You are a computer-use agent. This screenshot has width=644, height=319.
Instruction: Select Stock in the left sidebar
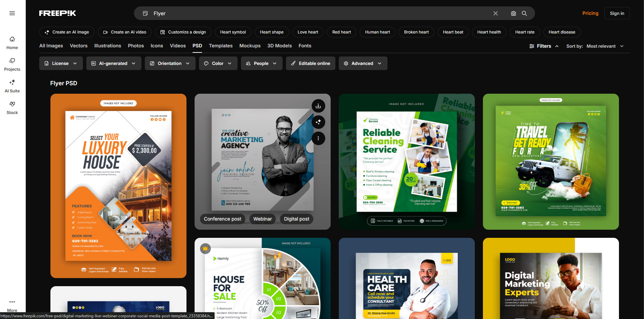(x=12, y=104)
